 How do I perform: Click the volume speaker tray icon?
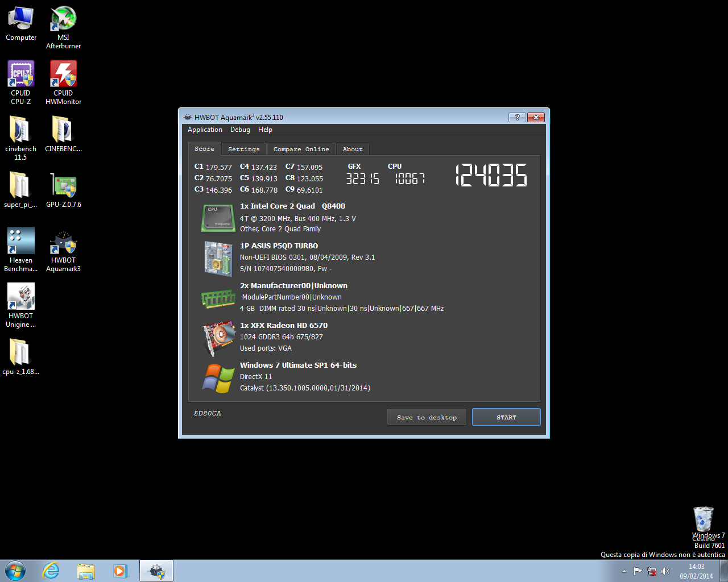point(665,571)
